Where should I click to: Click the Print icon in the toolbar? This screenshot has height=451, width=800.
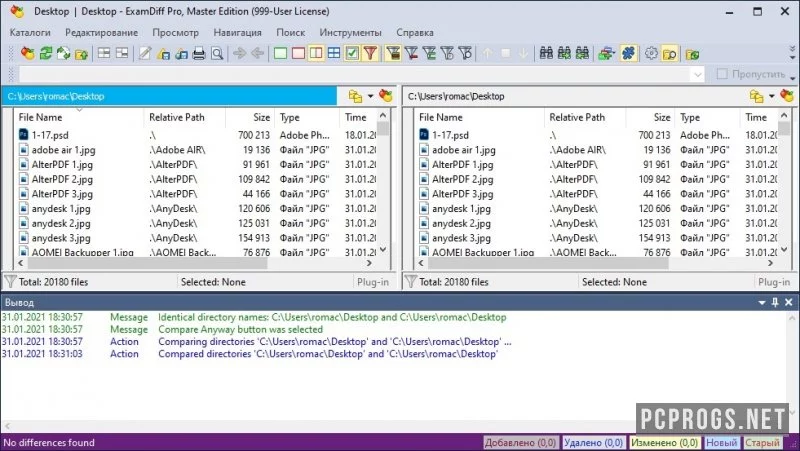199,54
